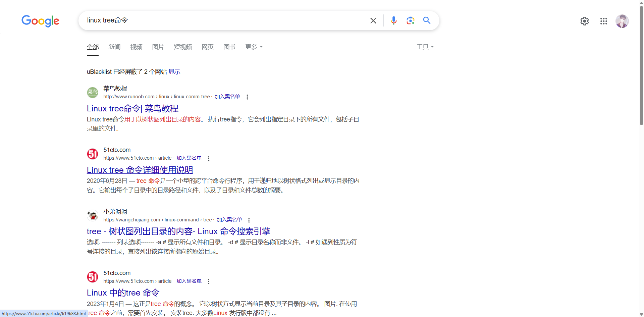644x317 pixels.
Task: Switch to the 图片 tab
Action: click(158, 47)
